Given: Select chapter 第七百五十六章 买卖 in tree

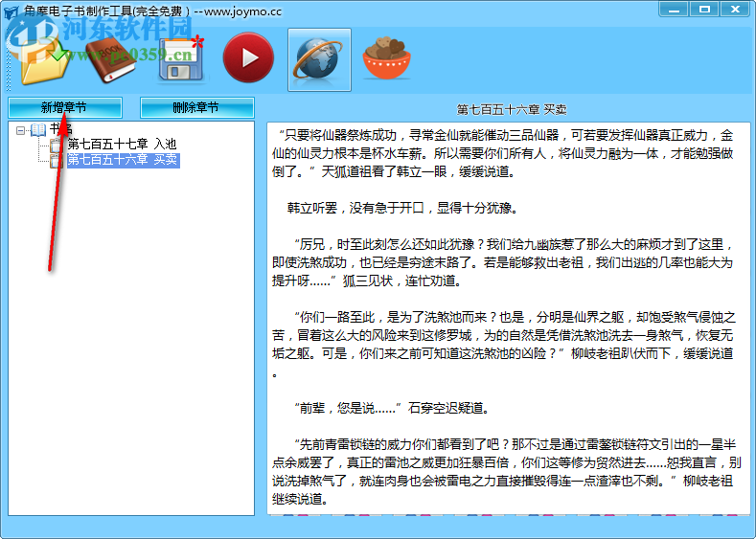Looking at the screenshot, I should (123, 160).
